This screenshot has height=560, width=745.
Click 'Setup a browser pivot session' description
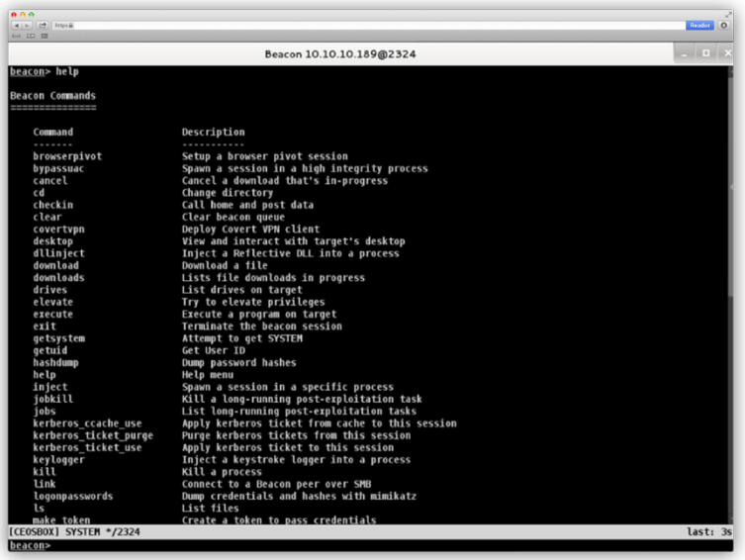coord(264,156)
